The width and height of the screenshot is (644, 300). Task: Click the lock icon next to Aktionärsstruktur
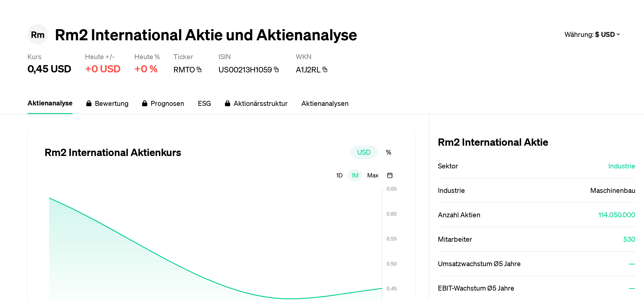tap(228, 103)
